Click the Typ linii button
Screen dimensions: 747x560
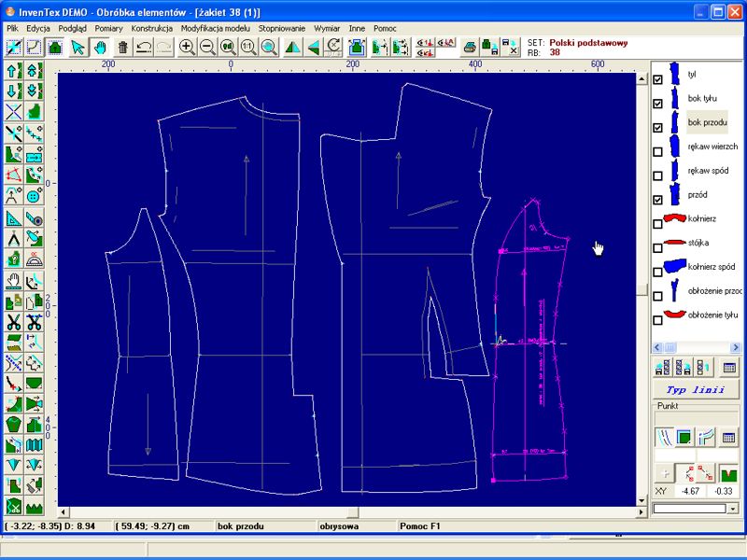tap(695, 390)
